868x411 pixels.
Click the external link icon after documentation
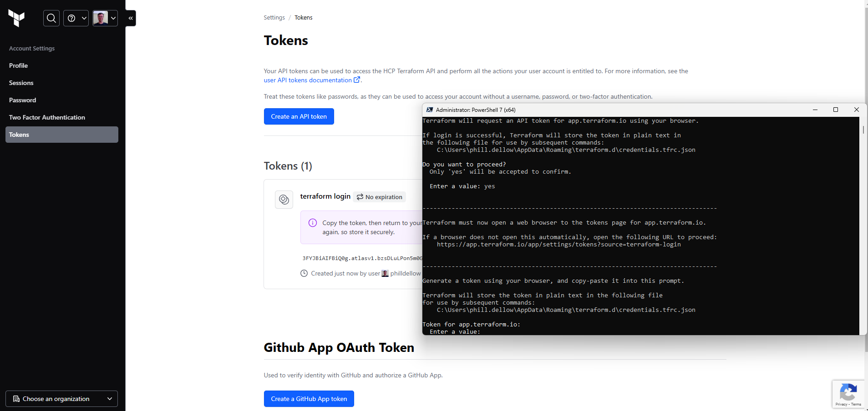[x=357, y=80]
